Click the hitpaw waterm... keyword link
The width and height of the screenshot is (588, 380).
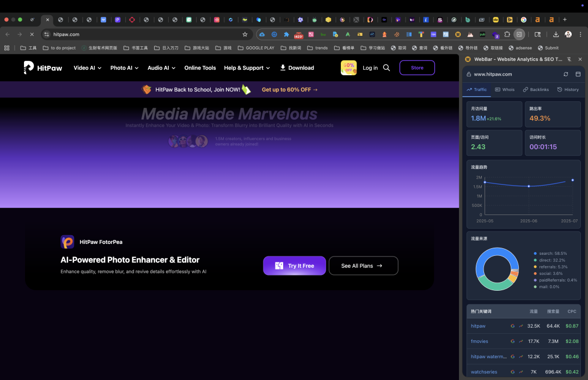click(488, 357)
